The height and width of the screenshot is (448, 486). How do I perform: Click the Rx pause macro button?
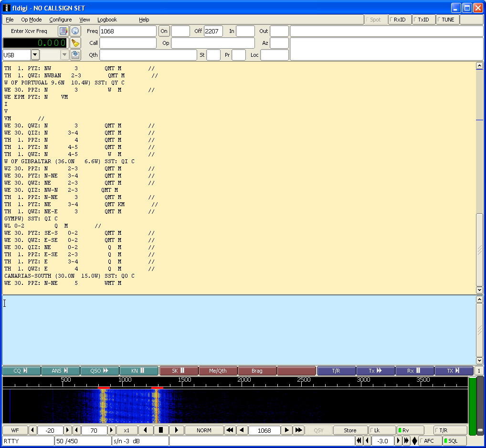pos(415,371)
